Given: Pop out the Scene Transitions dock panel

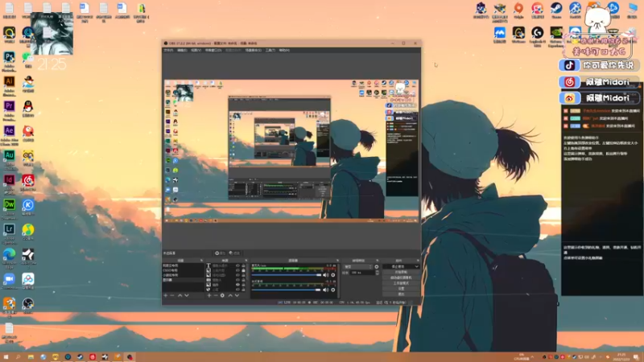Looking at the screenshot, I should tap(377, 261).
